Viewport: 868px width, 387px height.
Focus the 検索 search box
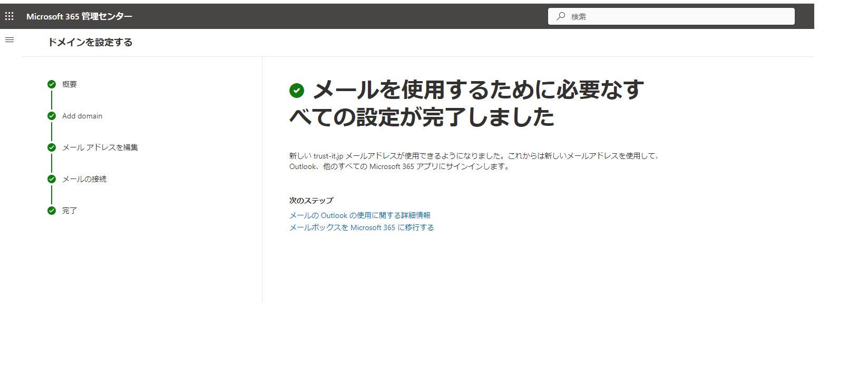click(x=671, y=16)
